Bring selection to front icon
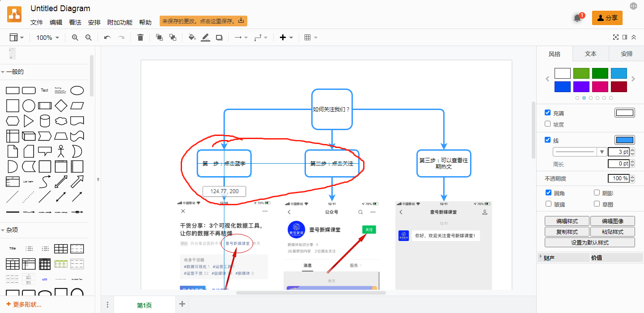Screen dimensions: 644x313 pyautogui.click(x=159, y=38)
